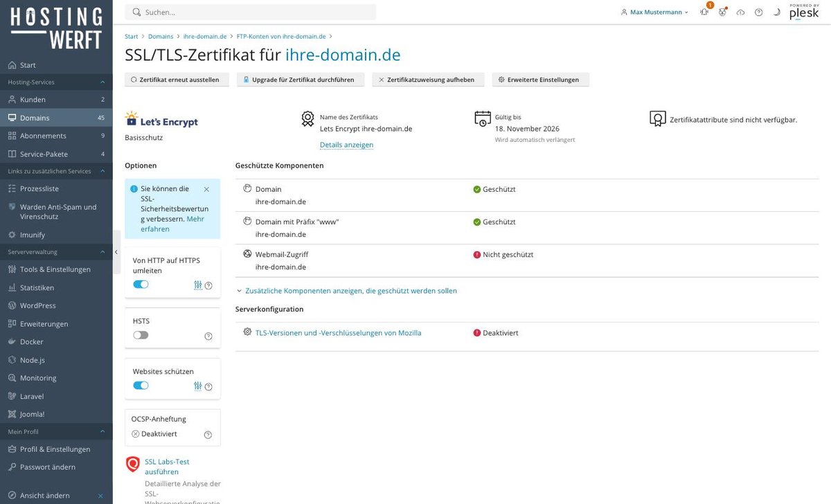This screenshot has width=831, height=504.
Task: Open Kunden in sidebar
Action: pos(56,100)
